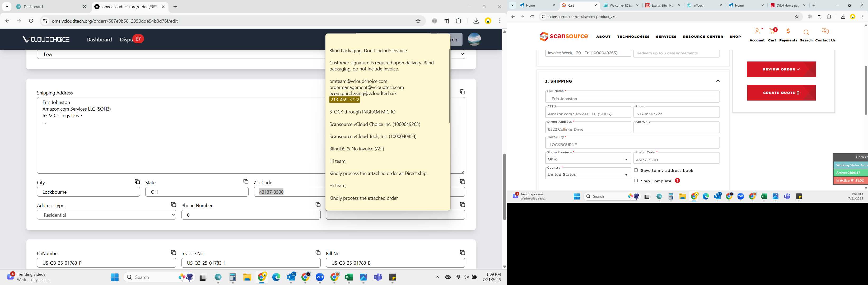Click the CREATE QUOTE button
The height and width of the screenshot is (285, 868).
781,93
